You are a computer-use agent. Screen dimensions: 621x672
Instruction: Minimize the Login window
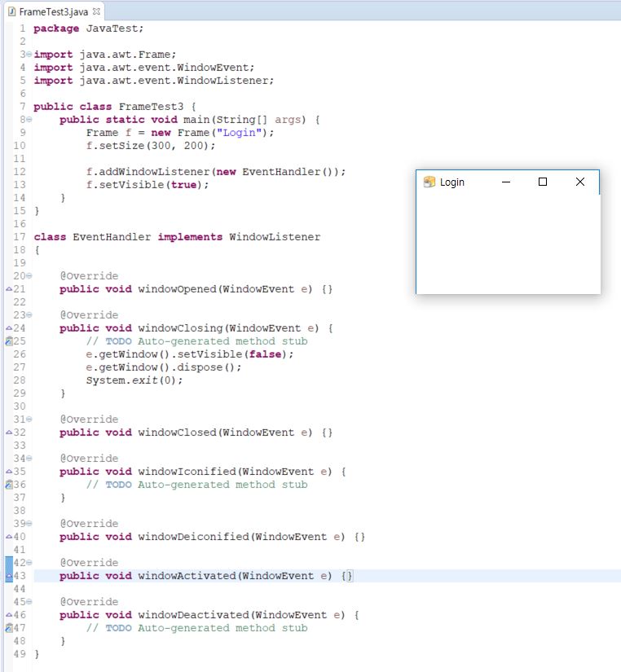coord(506,182)
